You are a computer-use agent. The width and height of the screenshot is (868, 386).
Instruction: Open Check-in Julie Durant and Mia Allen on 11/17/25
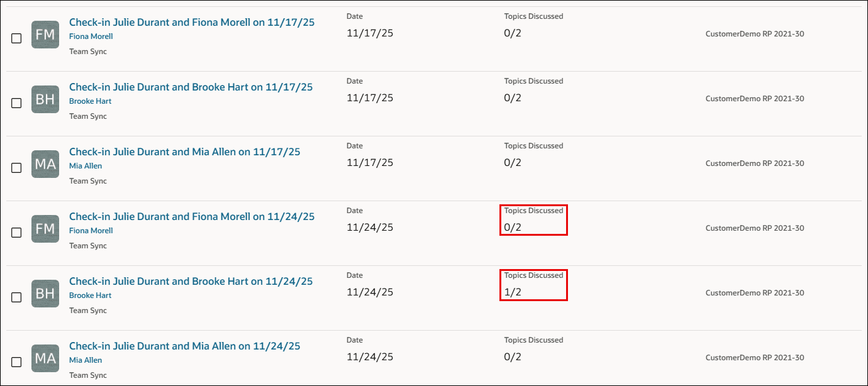click(x=184, y=152)
